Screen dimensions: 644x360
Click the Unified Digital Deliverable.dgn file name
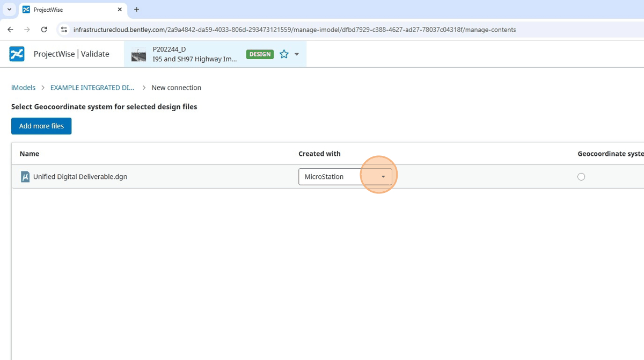click(80, 177)
